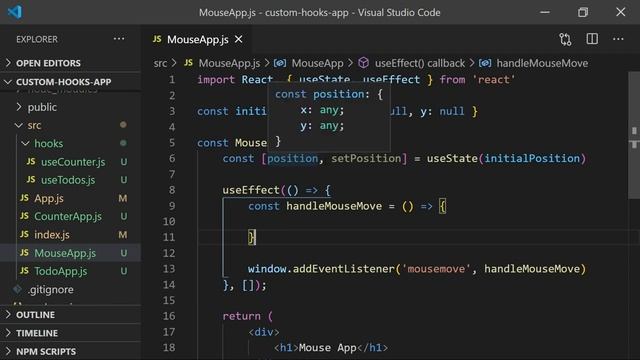640x360 pixels.
Task: Click U status badge for TodoApp.js
Action: click(123, 271)
